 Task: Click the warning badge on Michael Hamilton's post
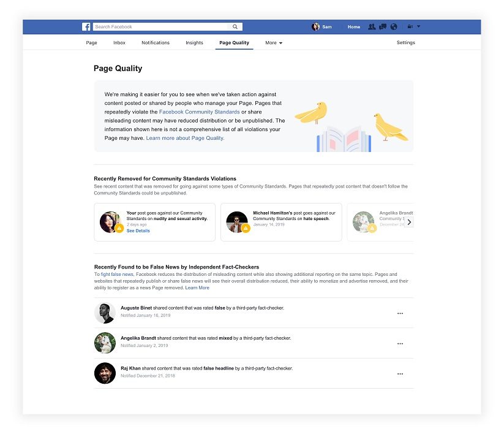click(x=246, y=228)
